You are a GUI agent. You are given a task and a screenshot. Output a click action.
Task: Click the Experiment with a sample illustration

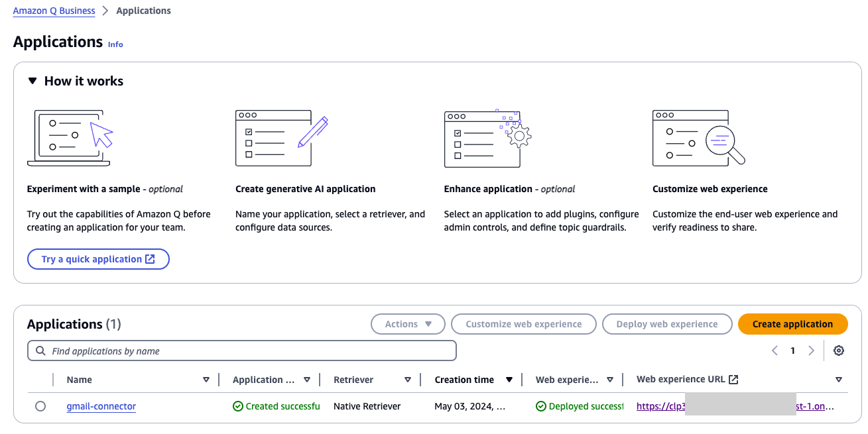click(x=69, y=138)
